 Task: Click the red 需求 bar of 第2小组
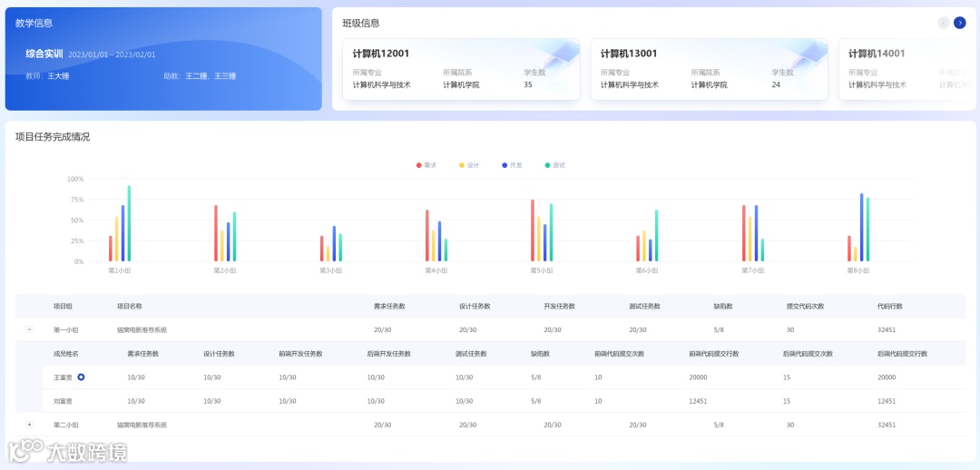216,233
